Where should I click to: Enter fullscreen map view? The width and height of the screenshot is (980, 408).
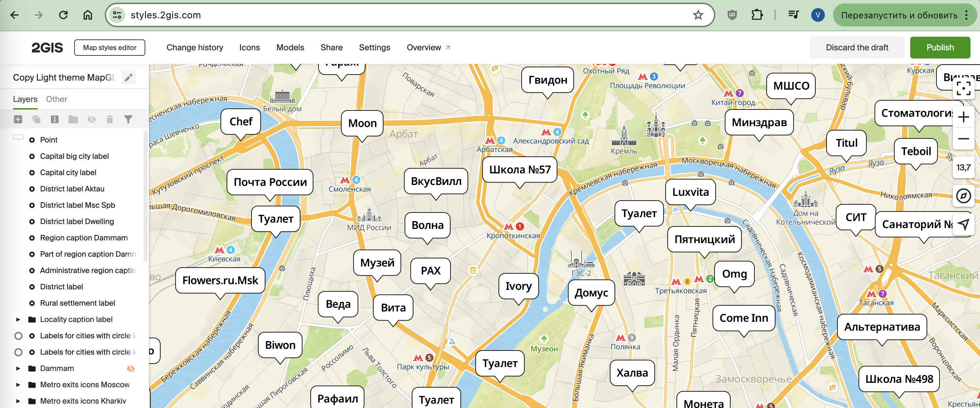963,89
